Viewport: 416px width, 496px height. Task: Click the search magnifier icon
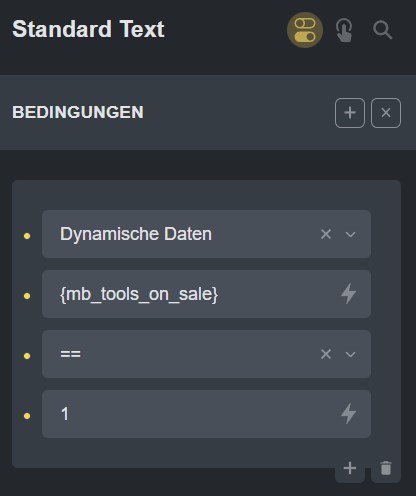[382, 30]
